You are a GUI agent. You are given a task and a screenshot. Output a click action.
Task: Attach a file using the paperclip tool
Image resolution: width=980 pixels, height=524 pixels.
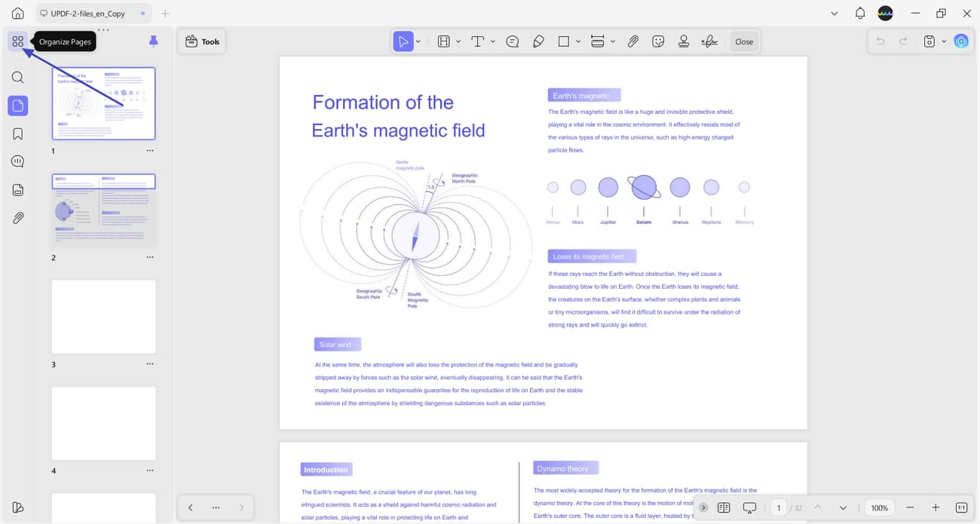click(633, 41)
